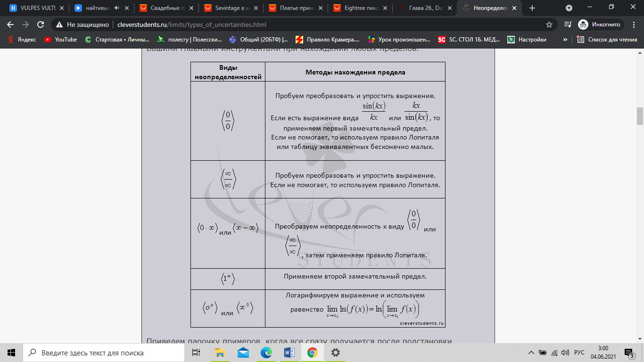Open the YouTube bookmark

tap(60, 40)
